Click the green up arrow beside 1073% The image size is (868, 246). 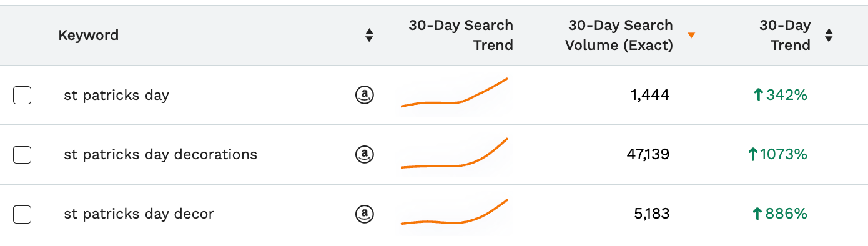(x=752, y=154)
